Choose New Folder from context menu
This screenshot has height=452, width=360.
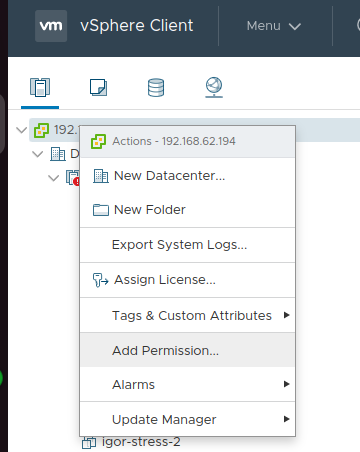point(188,210)
